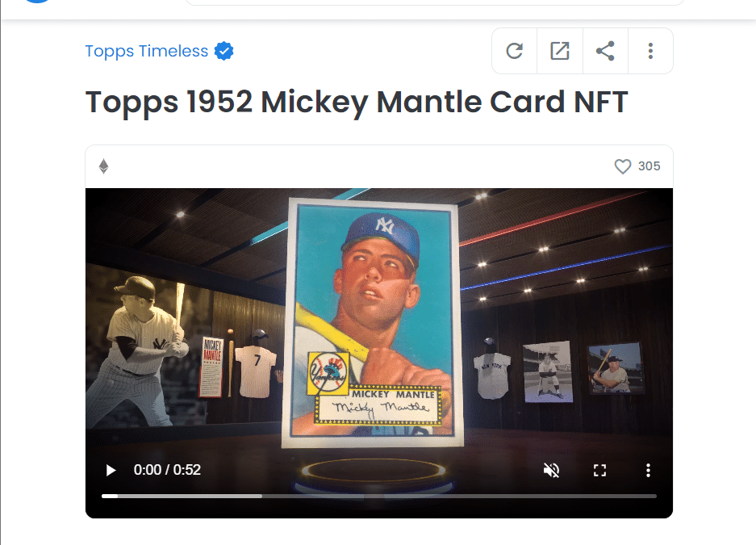This screenshot has height=545, width=756.
Task: Open the Topps Timeless collection link
Action: click(x=147, y=51)
